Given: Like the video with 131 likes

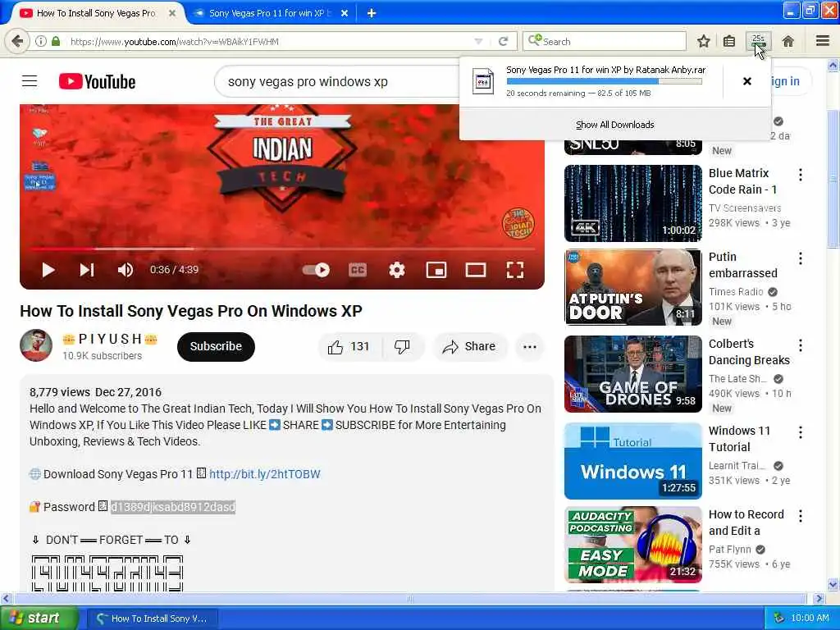Looking at the screenshot, I should pyautogui.click(x=349, y=347).
